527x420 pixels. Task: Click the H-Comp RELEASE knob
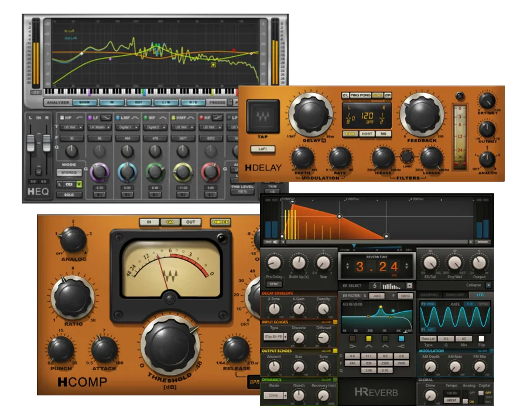[x=236, y=350]
